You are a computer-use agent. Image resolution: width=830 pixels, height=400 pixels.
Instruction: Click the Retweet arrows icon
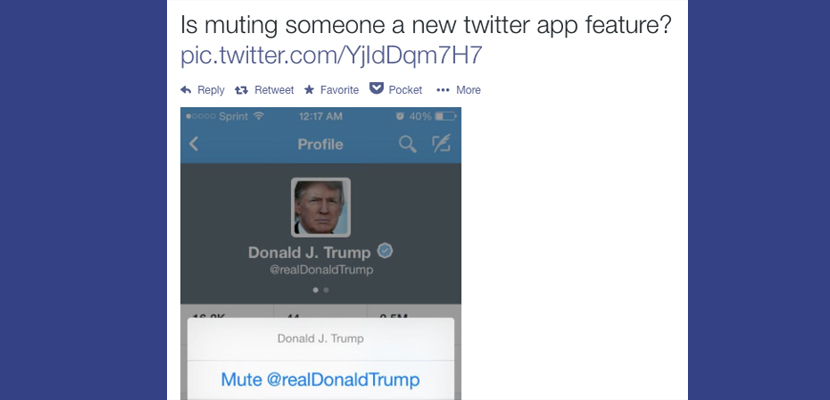point(241,90)
